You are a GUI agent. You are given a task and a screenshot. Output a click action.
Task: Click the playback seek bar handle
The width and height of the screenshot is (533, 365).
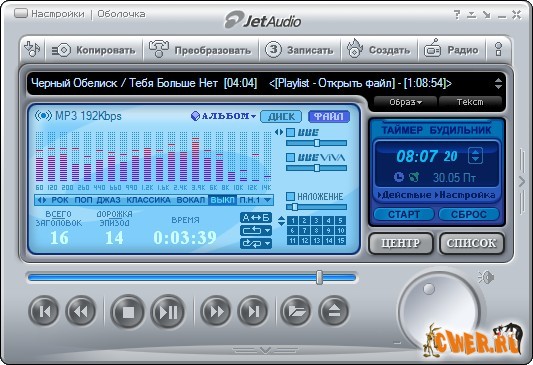tap(319, 278)
